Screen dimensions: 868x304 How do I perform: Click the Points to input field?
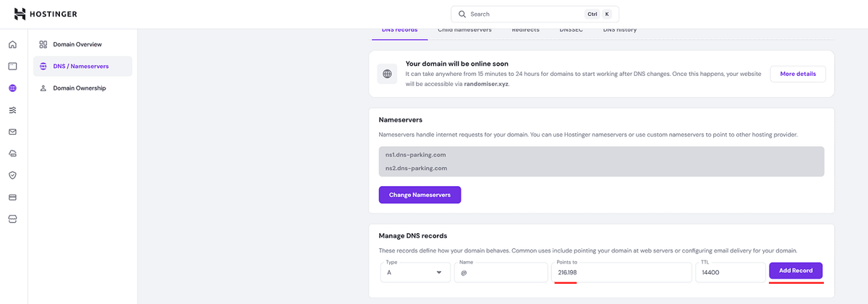point(621,273)
